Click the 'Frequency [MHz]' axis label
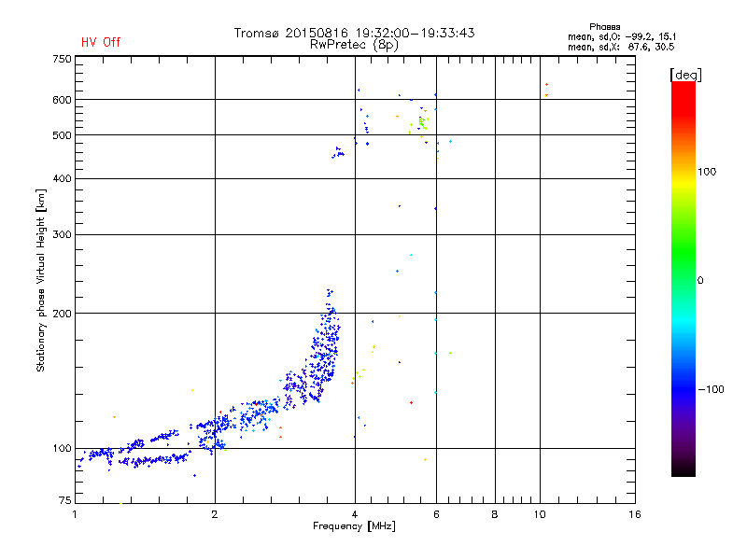Screen dimensions: 747x560 point(354,526)
